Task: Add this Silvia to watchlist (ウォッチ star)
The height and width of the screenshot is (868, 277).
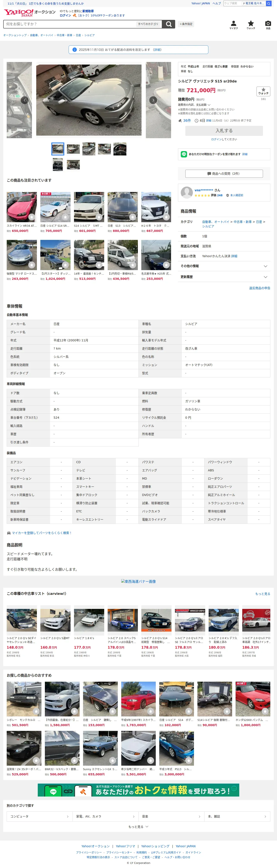Action: tap(263, 91)
